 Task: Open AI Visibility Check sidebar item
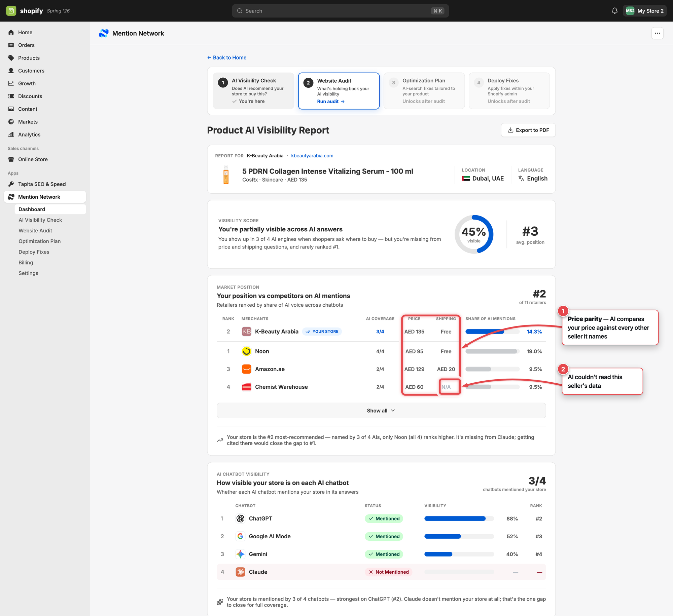point(40,220)
